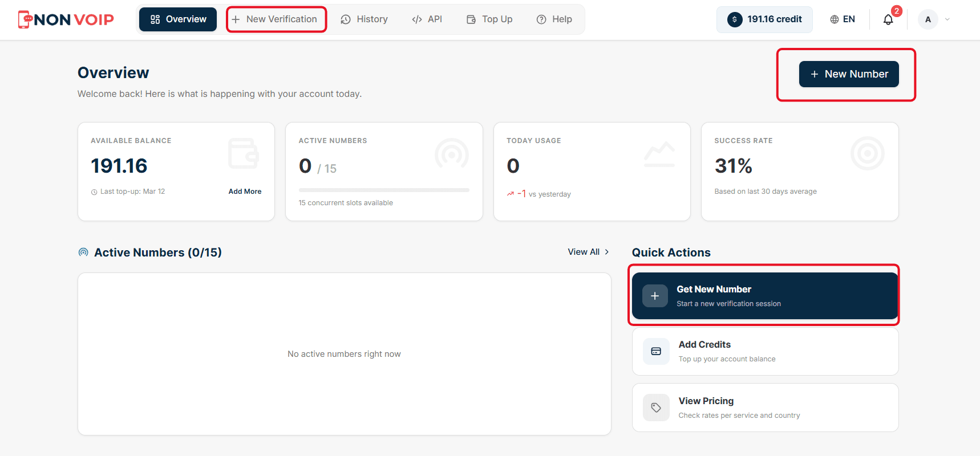Click the clock icon beside Last top-up

point(94,192)
